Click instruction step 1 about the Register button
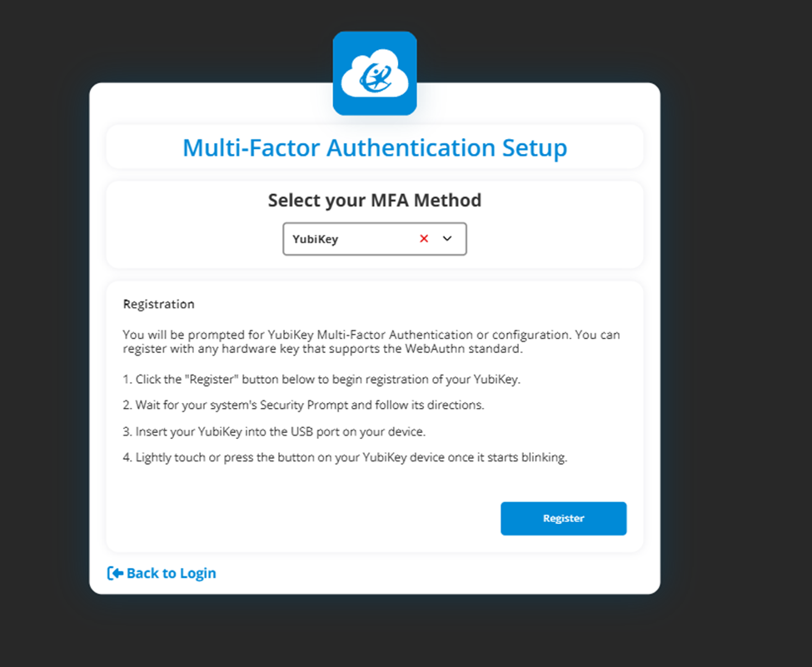 click(x=321, y=380)
